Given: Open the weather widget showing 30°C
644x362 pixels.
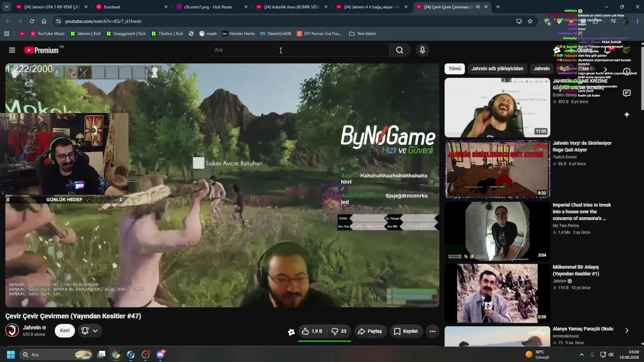Looking at the screenshot, I should coord(537,354).
